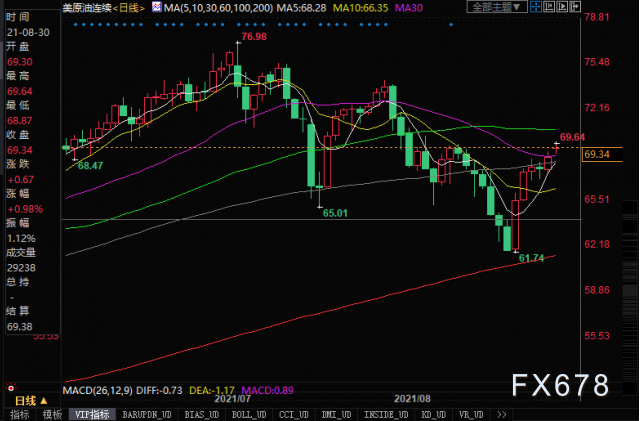Open the BOLL_UD indicator tab
This screenshot has width=640, height=421.
click(249, 414)
